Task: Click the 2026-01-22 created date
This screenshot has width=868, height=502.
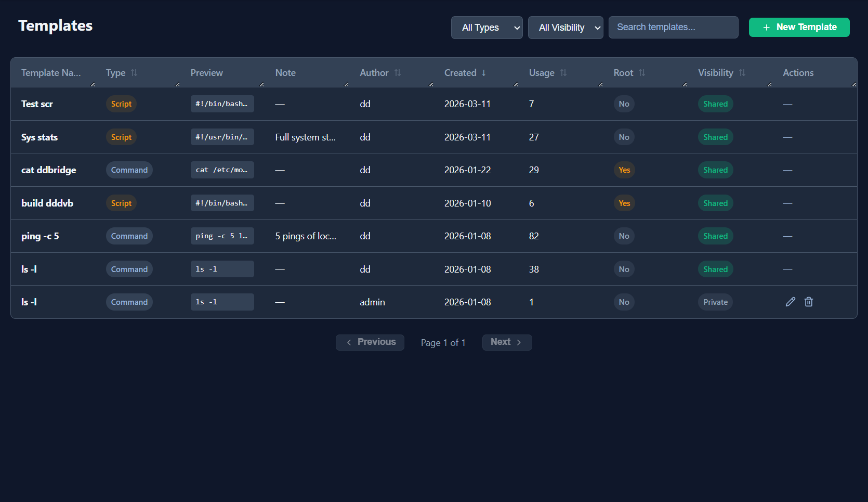Action: coord(467,170)
